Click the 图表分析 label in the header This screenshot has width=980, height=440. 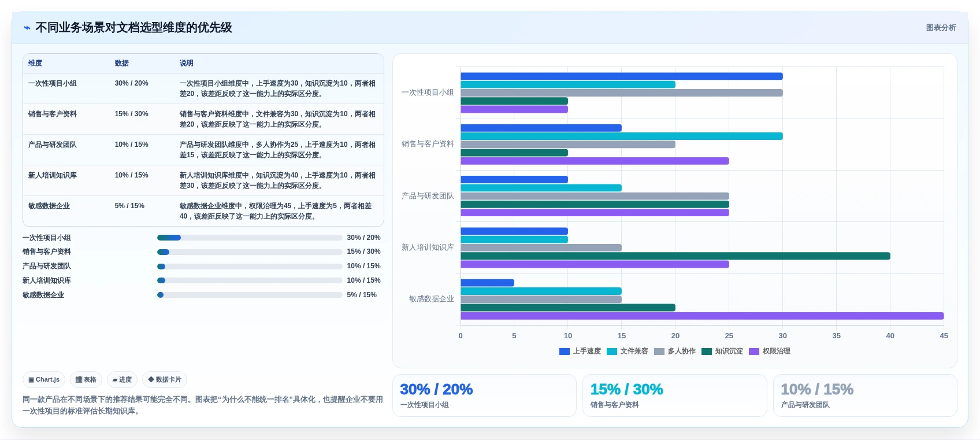point(941,28)
